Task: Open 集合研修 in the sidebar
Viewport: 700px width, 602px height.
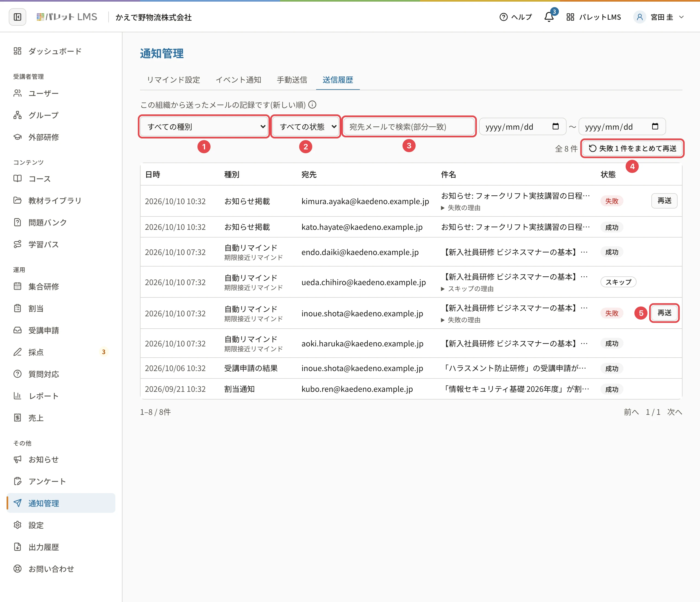Action: click(61, 286)
